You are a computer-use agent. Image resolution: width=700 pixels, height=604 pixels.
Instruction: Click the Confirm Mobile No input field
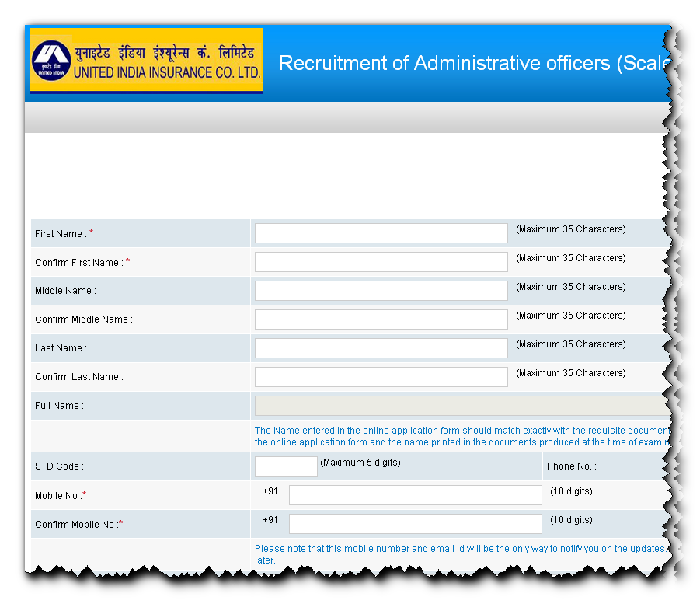tap(414, 523)
